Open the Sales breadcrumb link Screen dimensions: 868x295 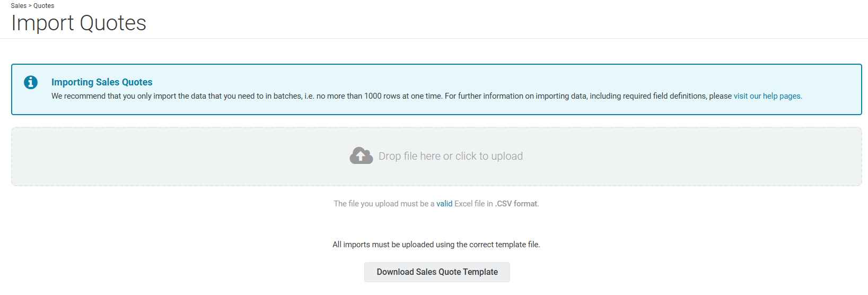coord(19,6)
